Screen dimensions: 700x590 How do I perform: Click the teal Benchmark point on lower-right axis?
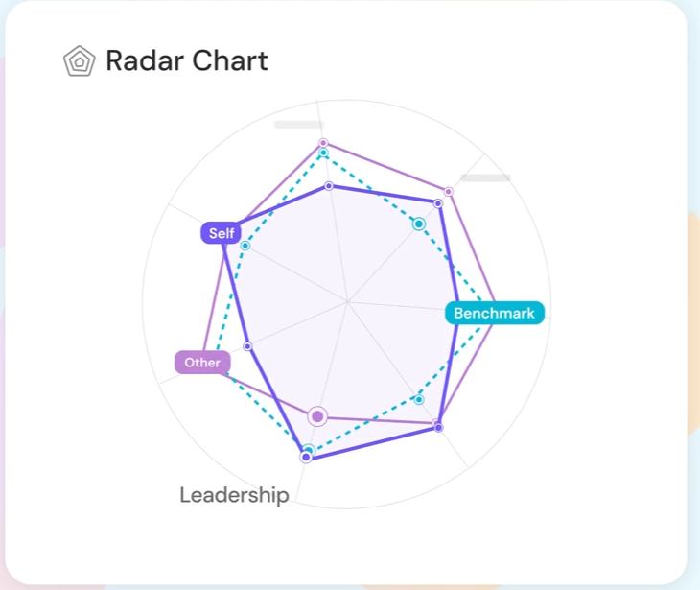(x=418, y=398)
